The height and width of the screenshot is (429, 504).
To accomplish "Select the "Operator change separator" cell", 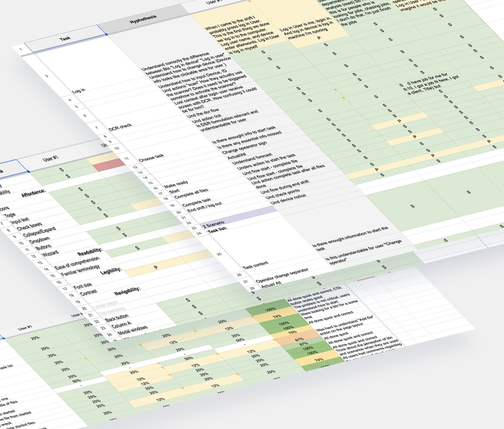I will pos(282,276).
